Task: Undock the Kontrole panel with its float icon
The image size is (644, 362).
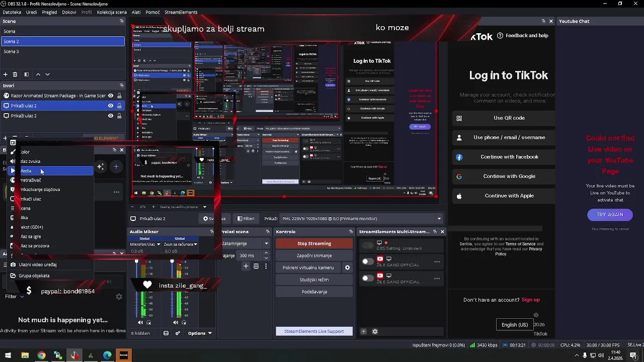Action: coord(351,232)
